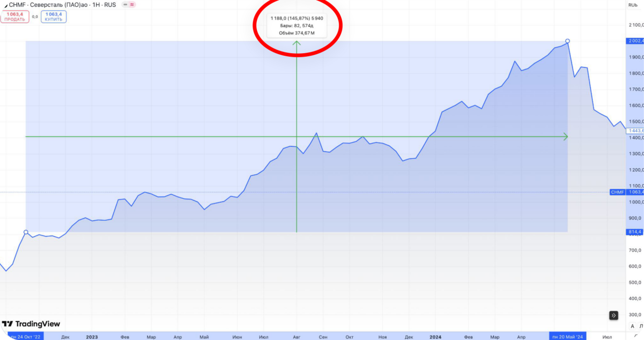Click the 24 Окт '22 date marker
The height and width of the screenshot is (340, 644).
tap(25, 337)
